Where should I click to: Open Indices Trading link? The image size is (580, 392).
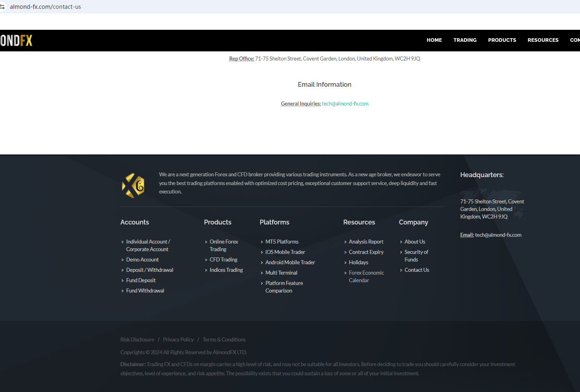[226, 270]
